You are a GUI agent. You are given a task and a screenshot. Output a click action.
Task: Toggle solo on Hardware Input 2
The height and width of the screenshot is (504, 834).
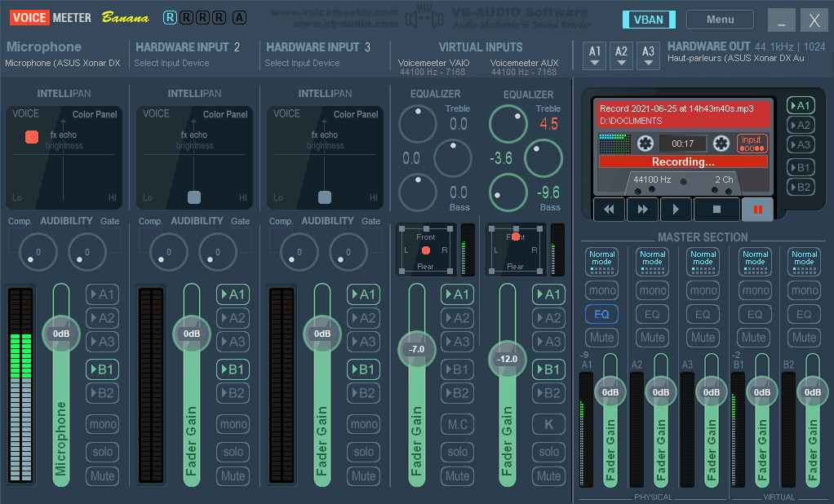[x=233, y=451]
